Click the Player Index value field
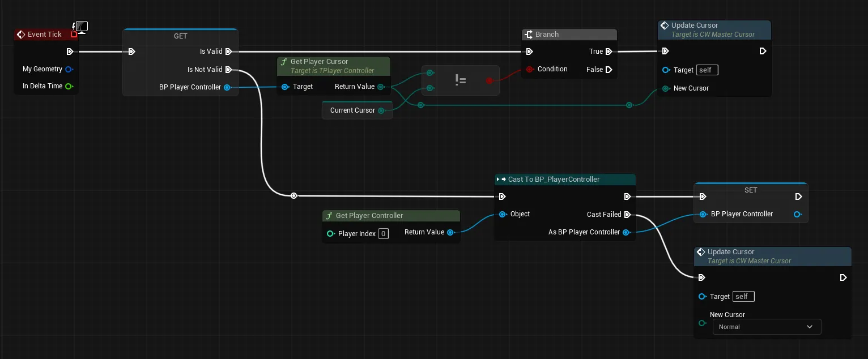 (384, 233)
